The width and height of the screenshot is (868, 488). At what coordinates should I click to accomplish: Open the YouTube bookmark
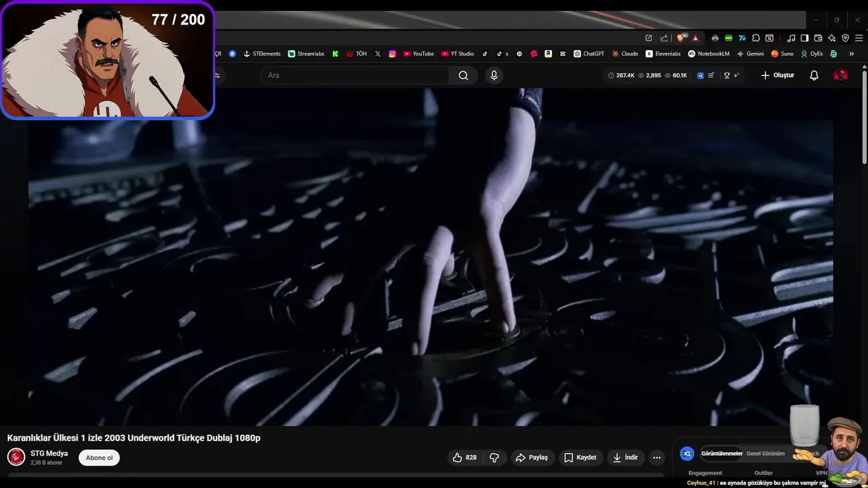pyautogui.click(x=418, y=54)
